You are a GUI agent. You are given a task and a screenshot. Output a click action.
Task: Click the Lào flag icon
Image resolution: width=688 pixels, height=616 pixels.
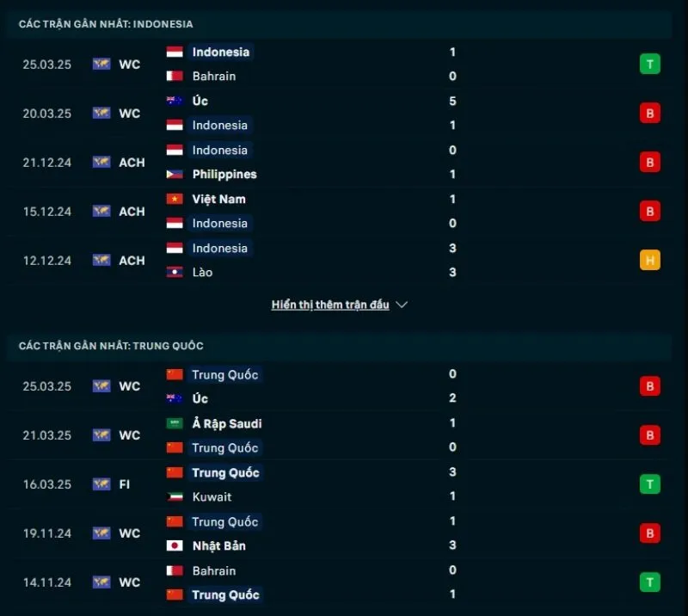(x=174, y=272)
